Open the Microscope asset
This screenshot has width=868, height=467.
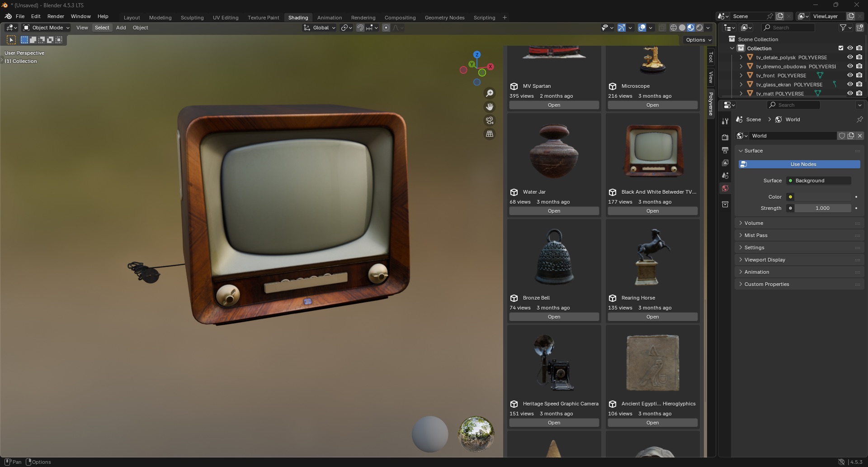pyautogui.click(x=652, y=105)
